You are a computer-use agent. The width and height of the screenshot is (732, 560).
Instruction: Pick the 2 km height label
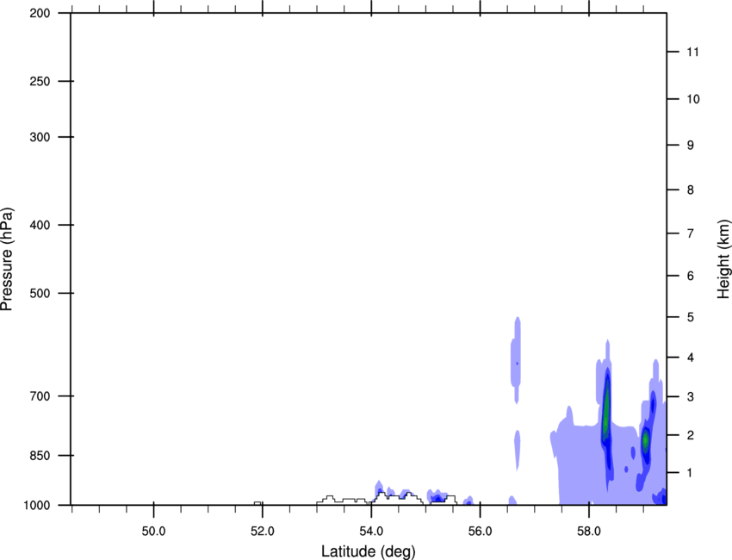(x=691, y=435)
